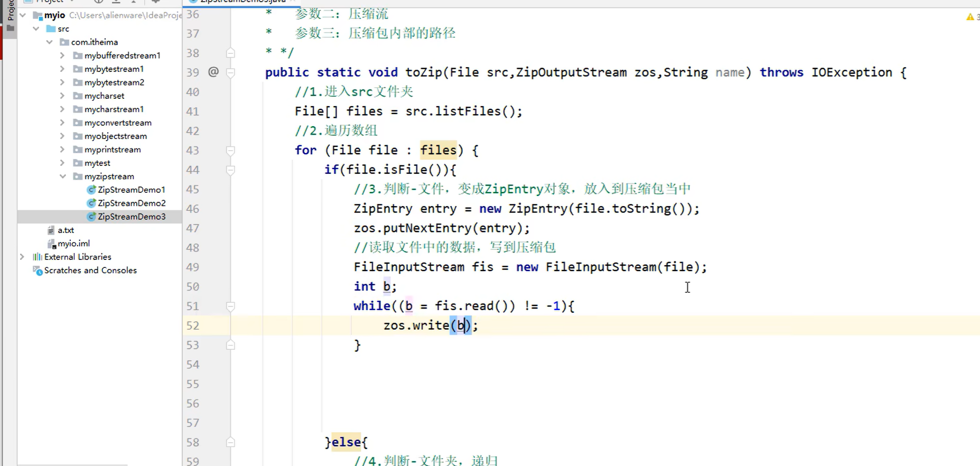Fold the comment block ending at line 38
980x466 pixels.
click(231, 53)
